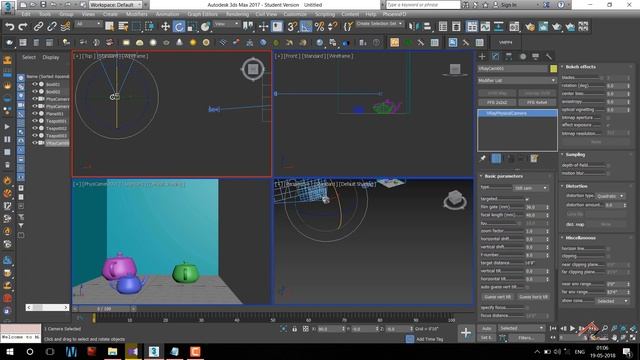This screenshot has width=640, height=360.
Task: Click Display tab in Scene Explorer
Action: [51, 57]
